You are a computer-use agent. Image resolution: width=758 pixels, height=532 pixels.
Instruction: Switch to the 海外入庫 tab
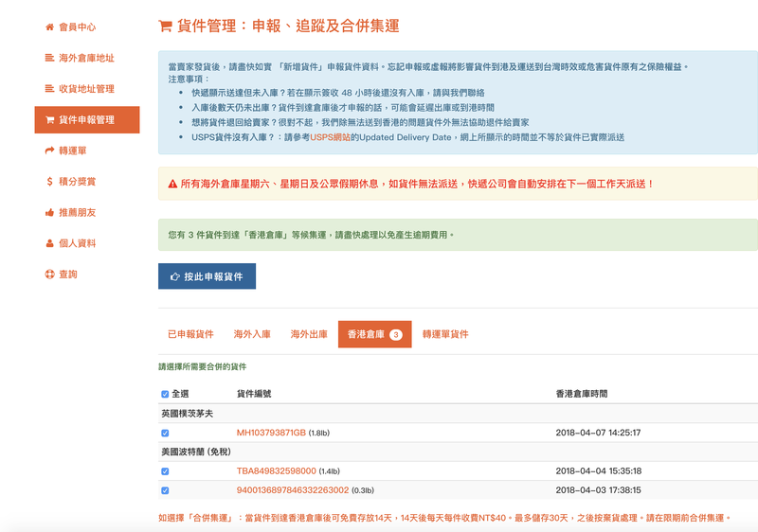[252, 334]
